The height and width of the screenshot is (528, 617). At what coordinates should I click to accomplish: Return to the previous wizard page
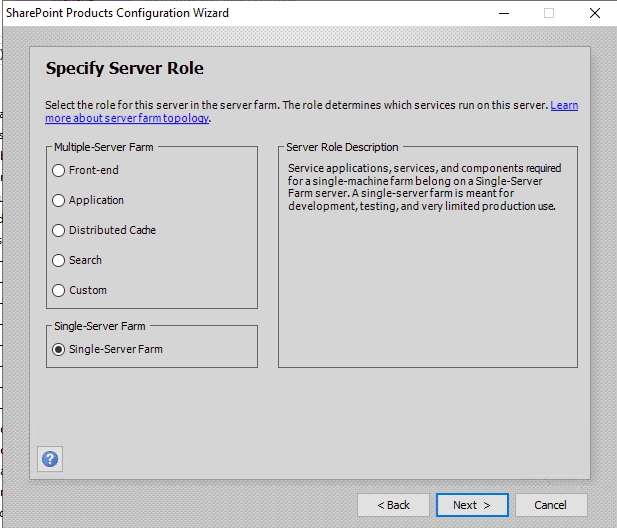pyautogui.click(x=393, y=505)
